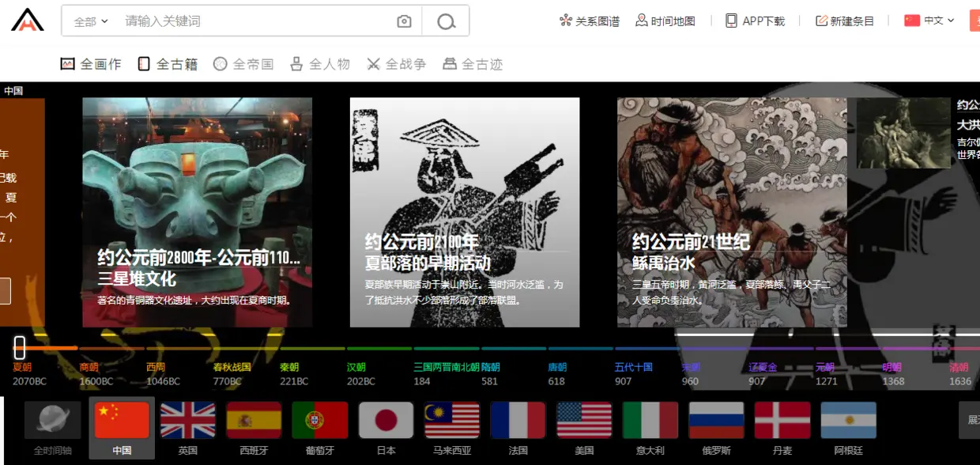The height and width of the screenshot is (465, 980).
Task: Switch to 全古籍 tab
Action: 168,64
